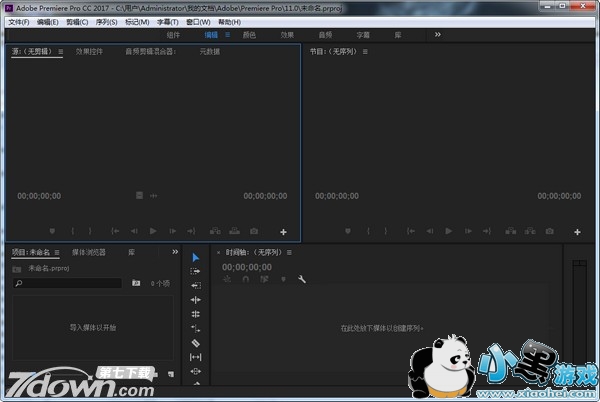Select the Rolling Edit tool
600x402 pixels.
point(196,299)
